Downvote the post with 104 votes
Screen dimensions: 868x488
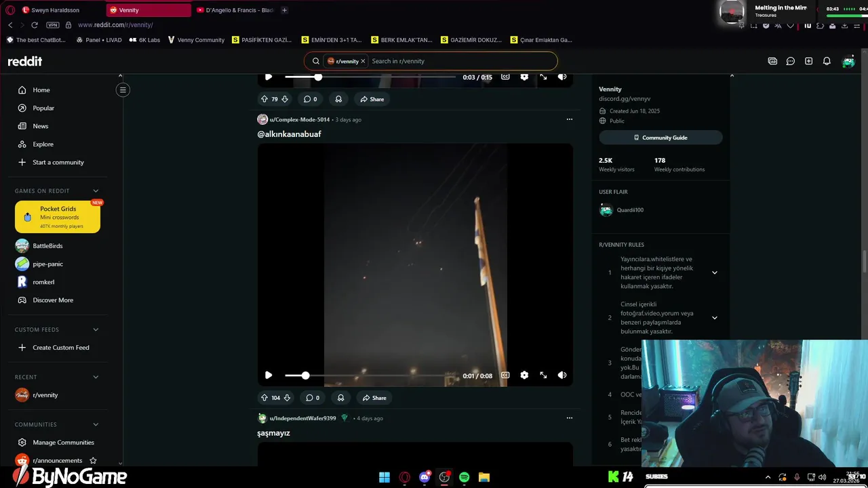(x=287, y=398)
